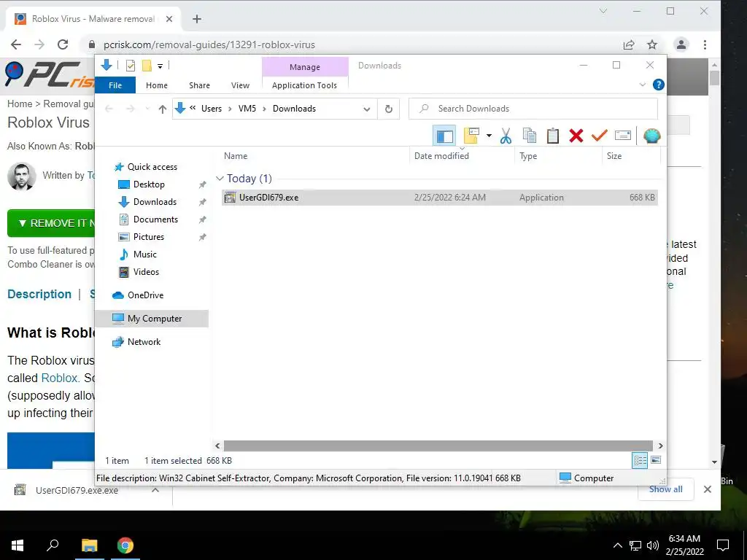
Task: Open the View ribbon tab
Action: point(240,85)
